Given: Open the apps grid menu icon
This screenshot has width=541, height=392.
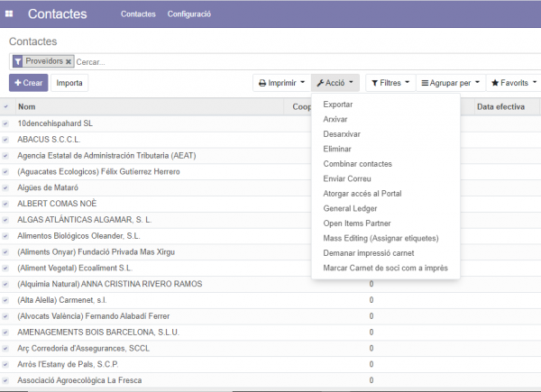Looking at the screenshot, I should [x=9, y=14].
